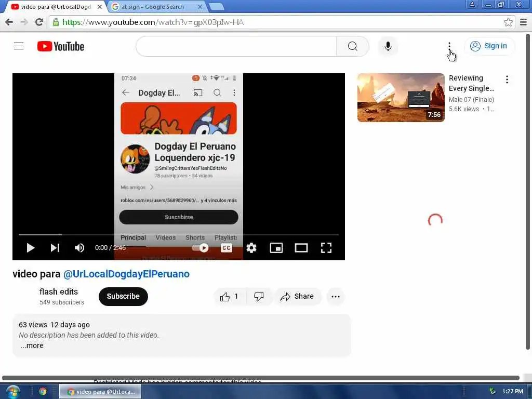The width and height of the screenshot is (532, 399).
Task: Open the flash edits channel
Action: pos(58,292)
